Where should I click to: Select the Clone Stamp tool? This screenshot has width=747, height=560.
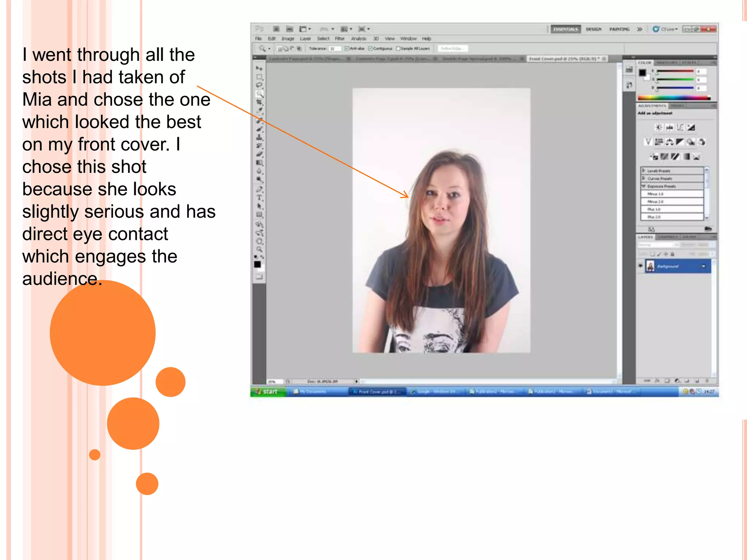click(259, 137)
